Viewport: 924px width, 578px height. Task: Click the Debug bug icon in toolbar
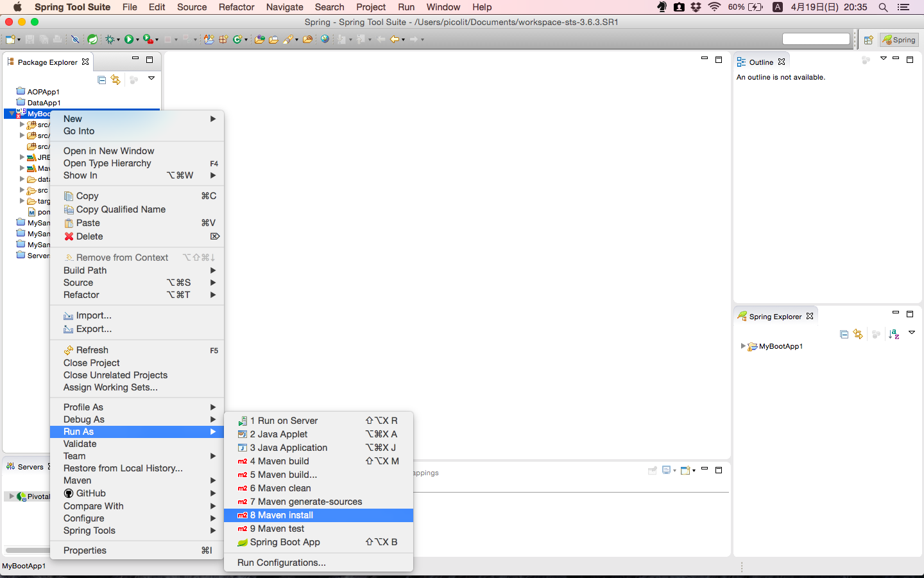(110, 40)
